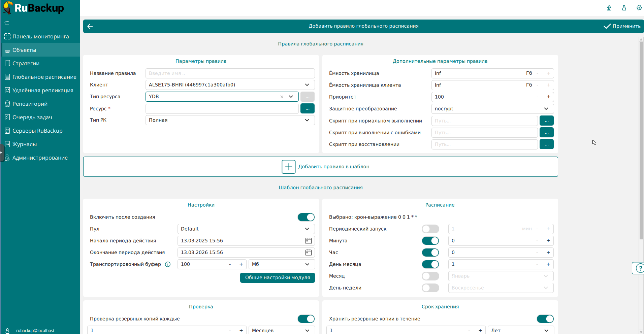Image resolution: width=644 pixels, height=334 pixels.
Task: Disable the Включить после создания toggle
Action: (306, 217)
